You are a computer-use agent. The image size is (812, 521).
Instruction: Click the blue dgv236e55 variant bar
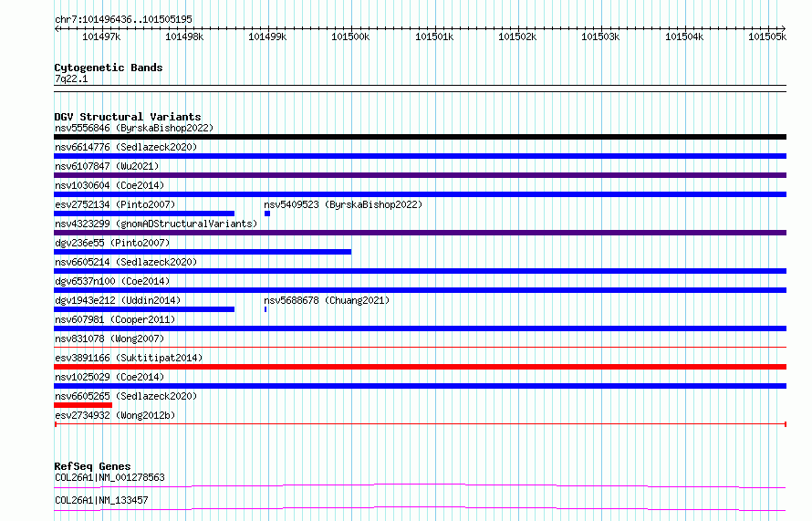(x=203, y=252)
